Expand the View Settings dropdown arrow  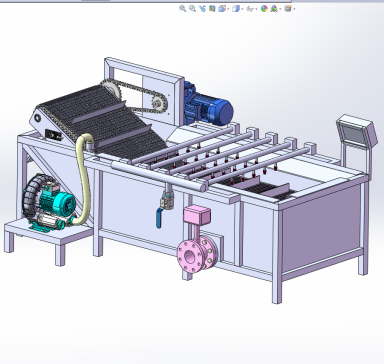tap(294, 9)
